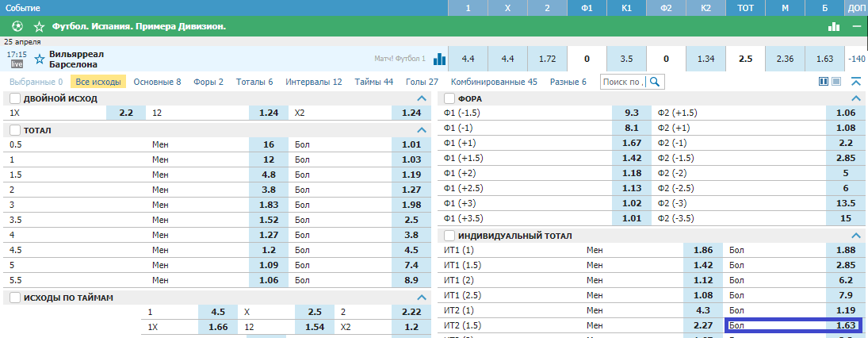The image size is (868, 338).
Task: Open the Интервалы 12 tab
Action: [x=314, y=82]
